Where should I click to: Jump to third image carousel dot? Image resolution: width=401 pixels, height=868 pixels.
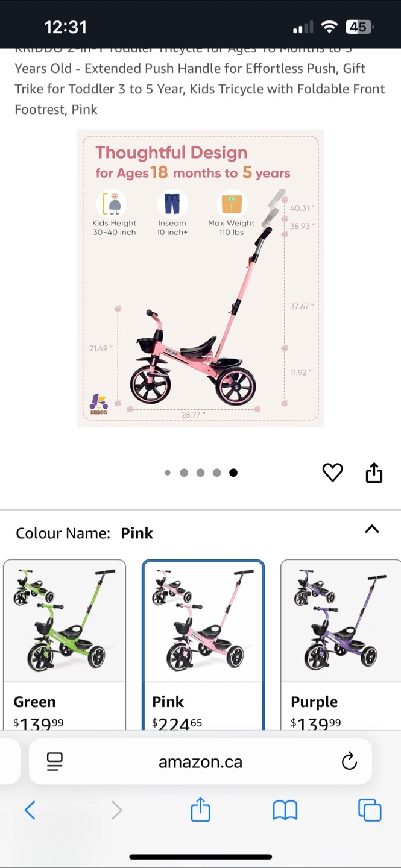[200, 473]
